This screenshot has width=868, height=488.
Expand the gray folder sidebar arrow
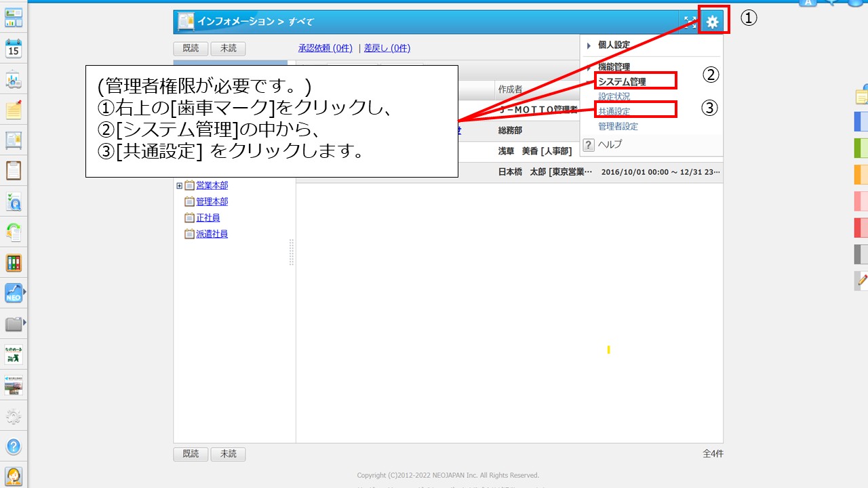[x=25, y=324]
